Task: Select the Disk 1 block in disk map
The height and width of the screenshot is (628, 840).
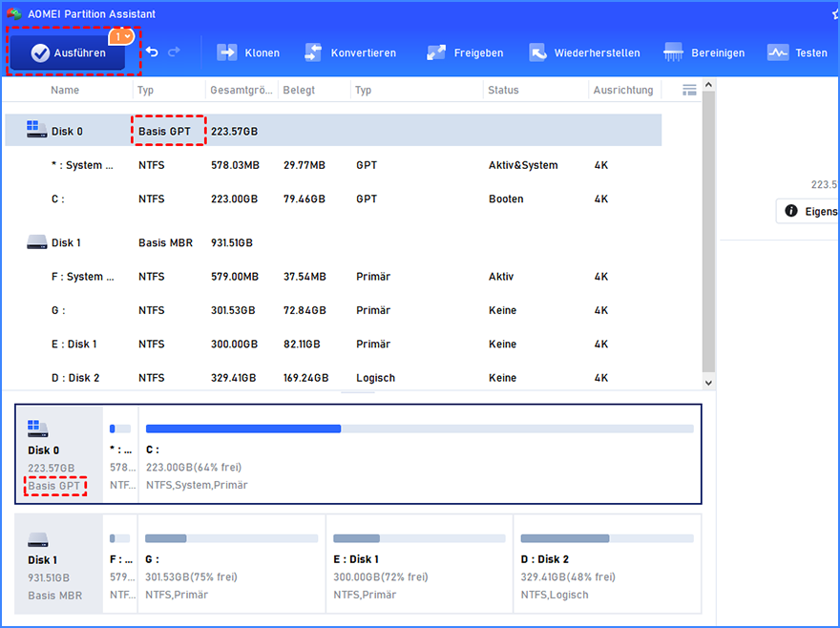Action: click(58, 564)
